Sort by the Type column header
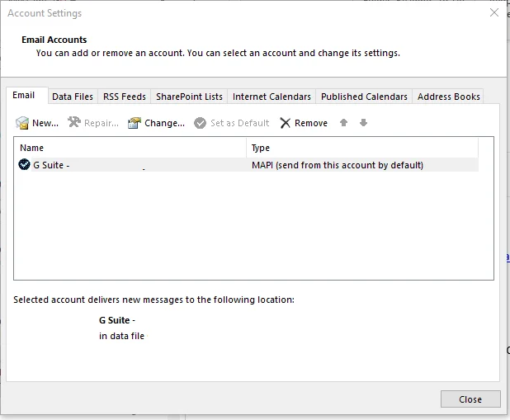The image size is (510, 420). 362,148
